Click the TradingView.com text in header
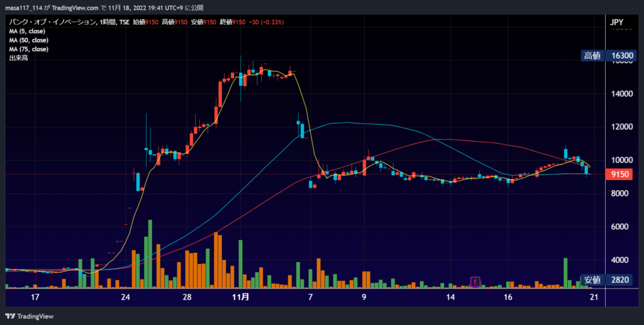 click(75, 8)
